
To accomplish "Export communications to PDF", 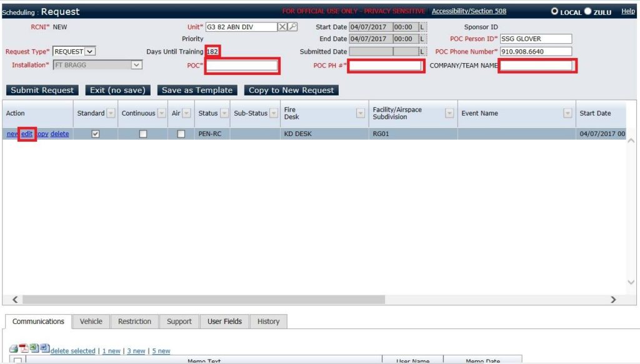I will [x=24, y=348].
